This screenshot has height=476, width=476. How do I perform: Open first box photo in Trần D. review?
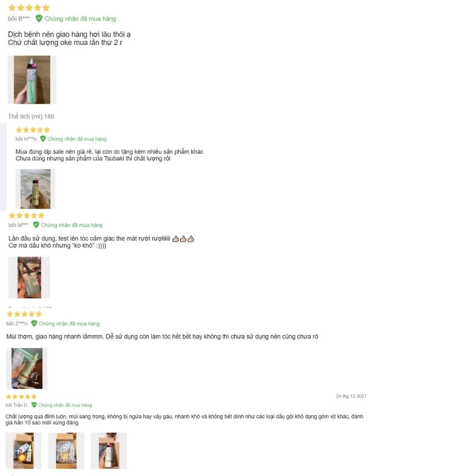pyautogui.click(x=23, y=451)
